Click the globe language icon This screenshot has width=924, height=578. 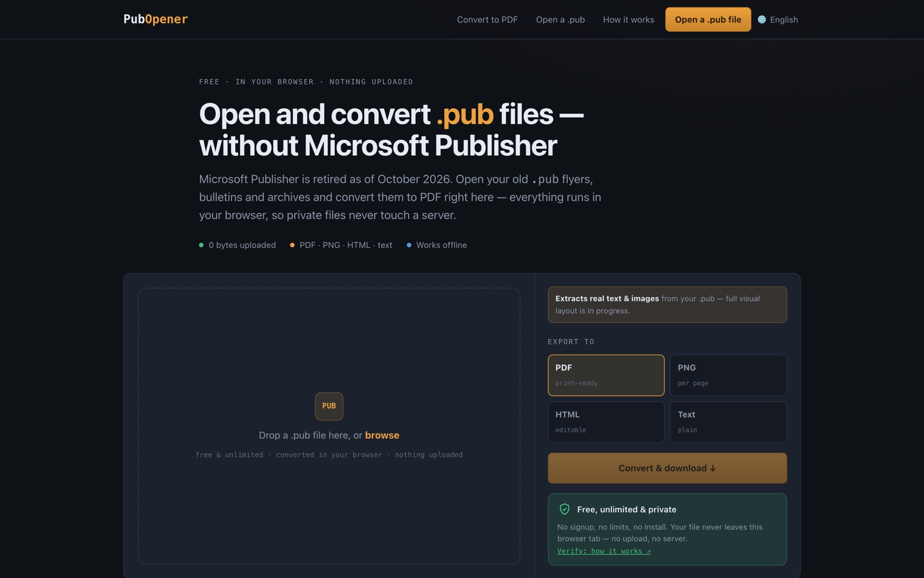pyautogui.click(x=762, y=19)
